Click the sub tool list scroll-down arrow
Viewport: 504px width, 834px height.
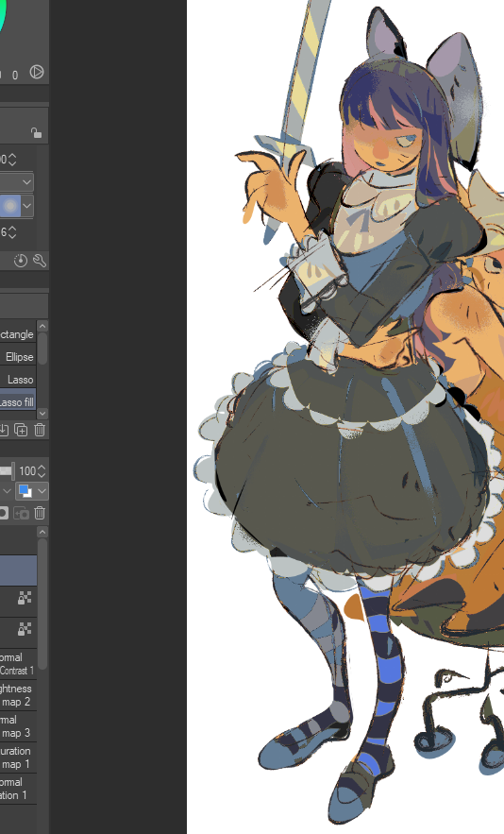pos(42,414)
